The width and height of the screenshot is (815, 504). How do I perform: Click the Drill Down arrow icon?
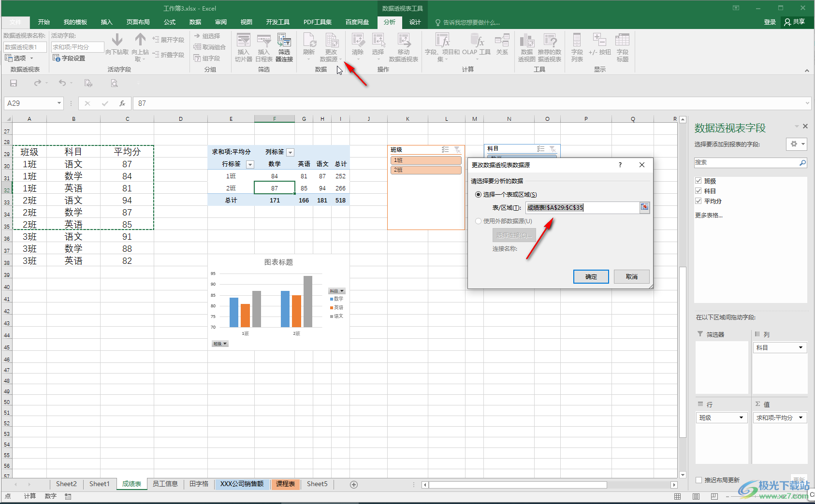117,40
